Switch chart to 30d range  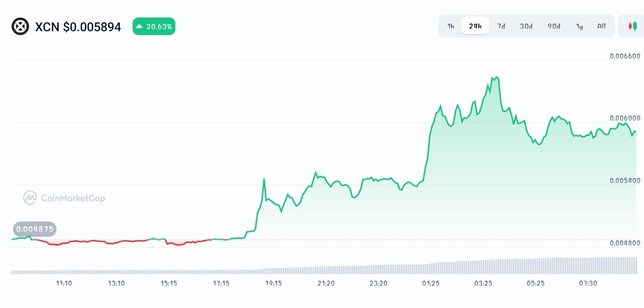coord(526,26)
